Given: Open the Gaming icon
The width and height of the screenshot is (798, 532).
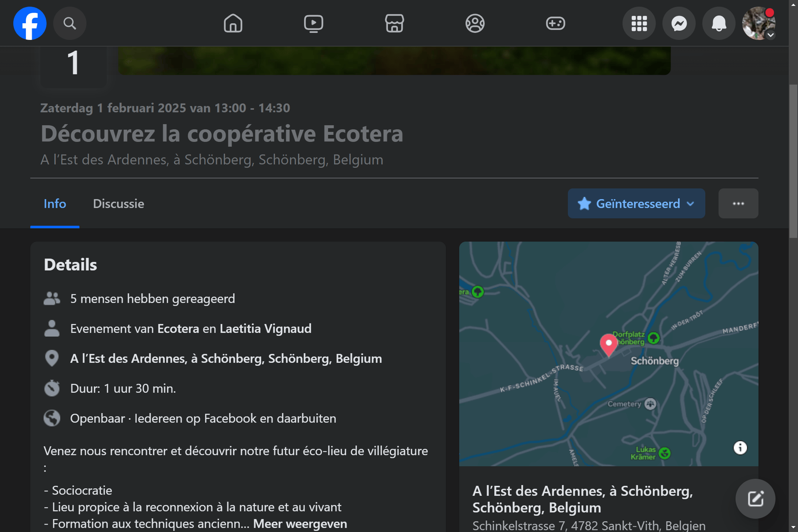Looking at the screenshot, I should 555,23.
